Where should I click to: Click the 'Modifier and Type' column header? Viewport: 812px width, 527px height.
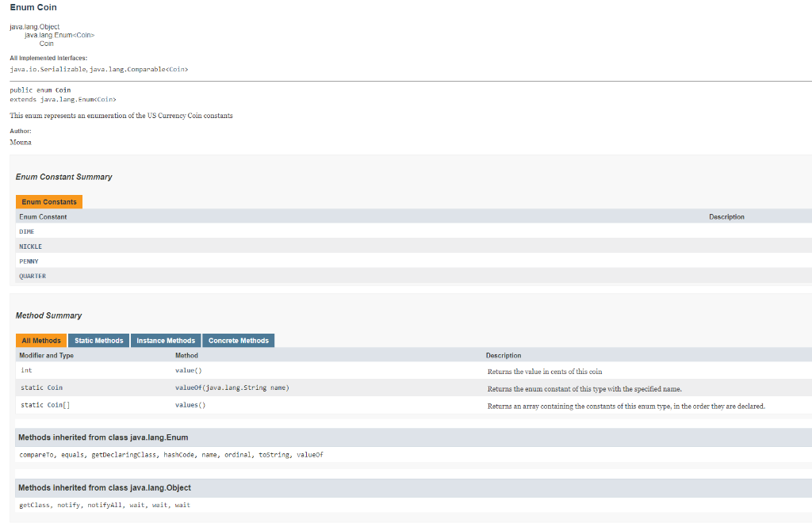(x=47, y=356)
